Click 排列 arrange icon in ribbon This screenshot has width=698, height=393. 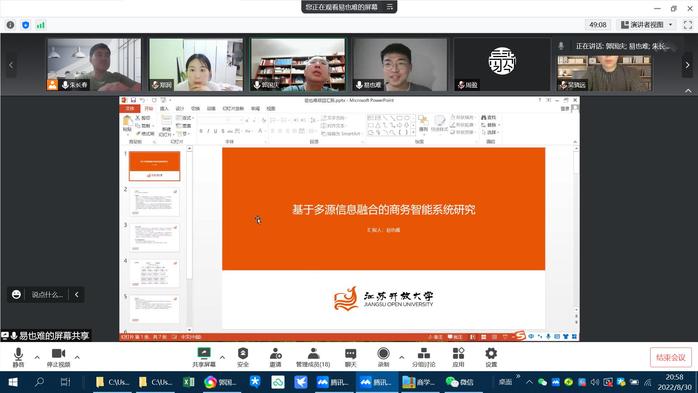pyautogui.click(x=423, y=124)
